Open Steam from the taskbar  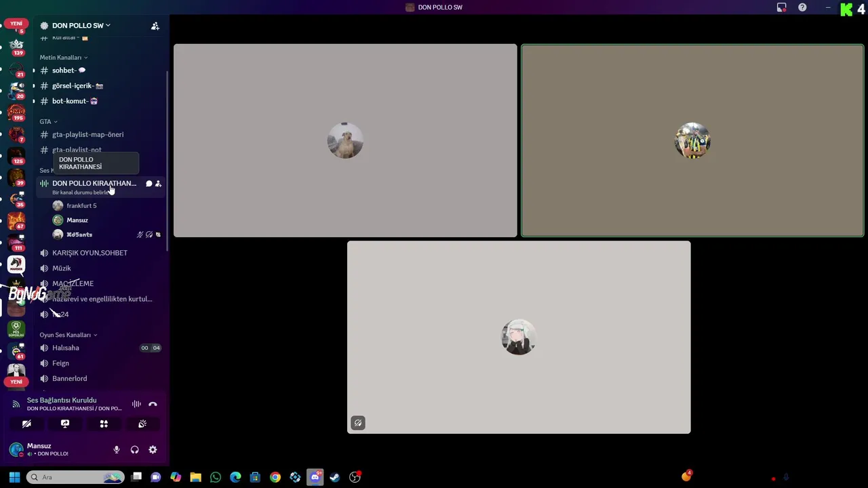click(335, 477)
